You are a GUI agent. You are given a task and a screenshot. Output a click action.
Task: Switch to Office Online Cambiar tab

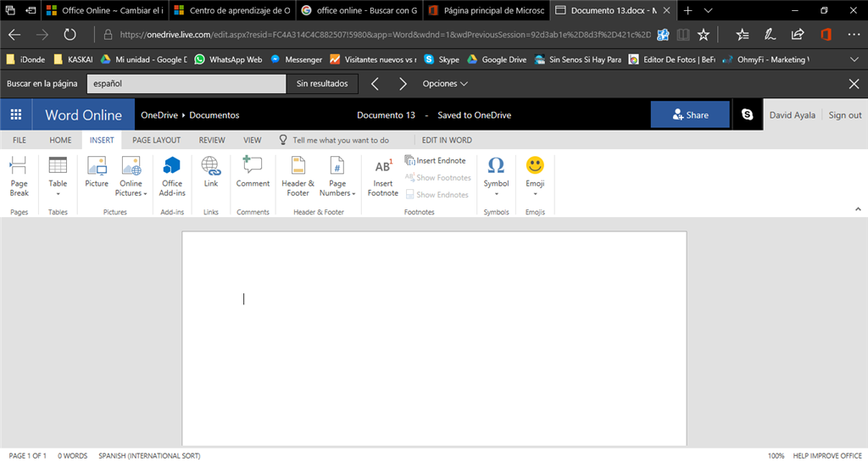click(x=104, y=10)
